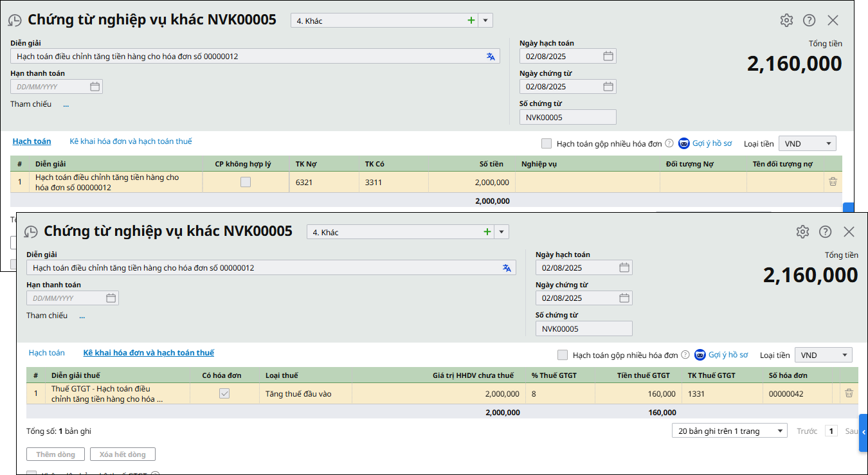Click green plus beside 4. Khác in front dialog
The width and height of the screenshot is (868, 475).
(487, 232)
